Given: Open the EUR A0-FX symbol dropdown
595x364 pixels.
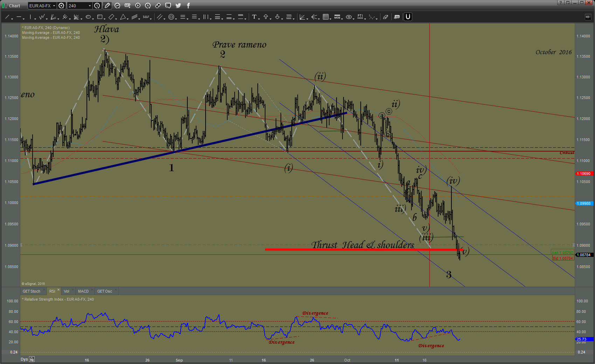Looking at the screenshot, I should coord(54,6).
